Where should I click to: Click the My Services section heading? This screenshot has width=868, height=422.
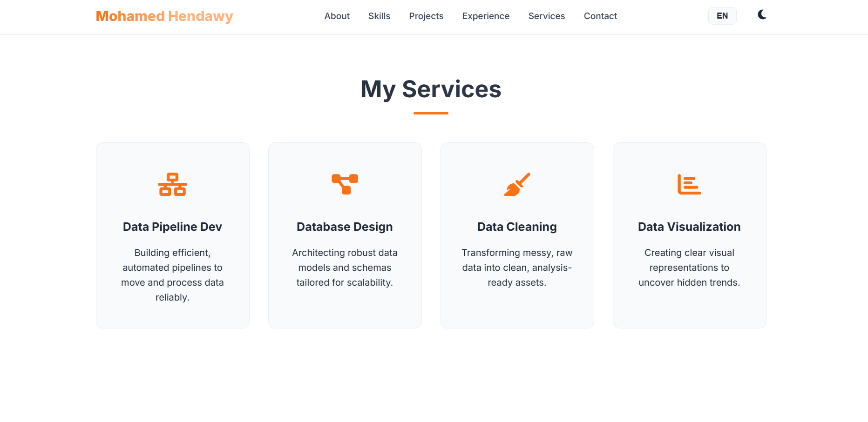point(431,89)
